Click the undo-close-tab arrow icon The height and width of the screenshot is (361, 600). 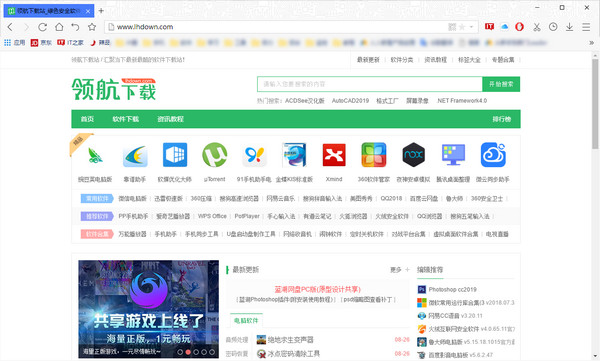(75, 27)
